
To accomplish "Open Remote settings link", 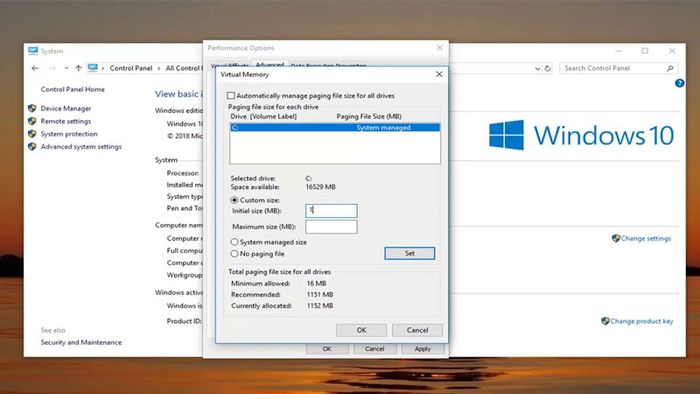I will [66, 121].
